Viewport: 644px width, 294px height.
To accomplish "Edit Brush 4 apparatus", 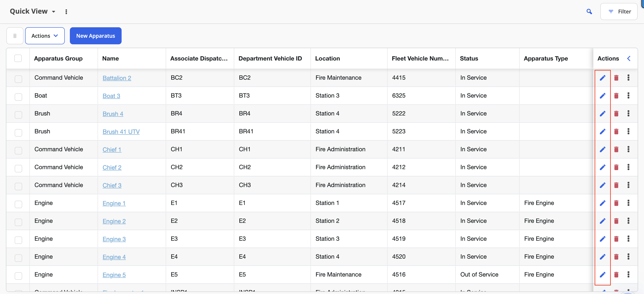I will [603, 114].
